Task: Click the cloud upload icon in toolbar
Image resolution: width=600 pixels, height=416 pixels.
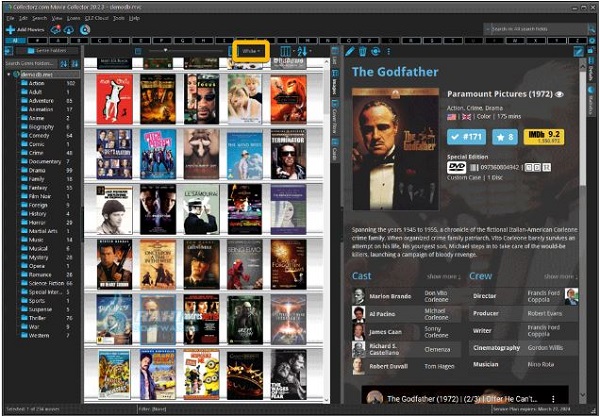Action: click(x=69, y=29)
